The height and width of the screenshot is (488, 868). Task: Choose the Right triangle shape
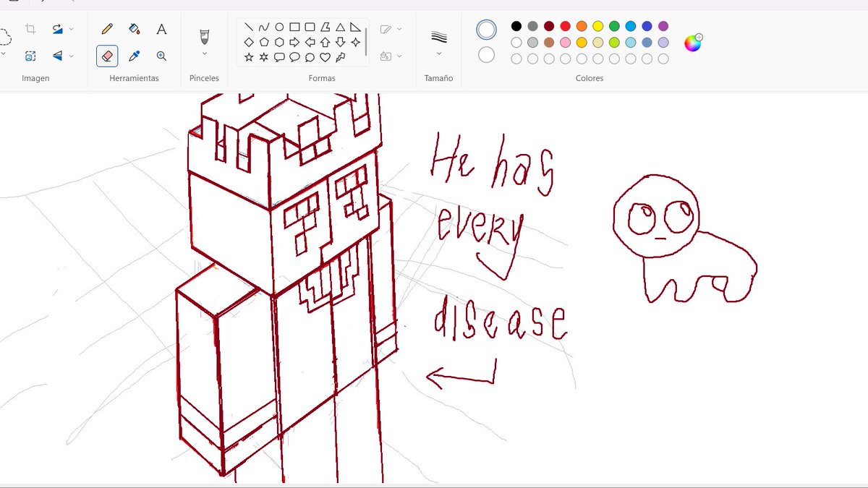[x=355, y=27]
